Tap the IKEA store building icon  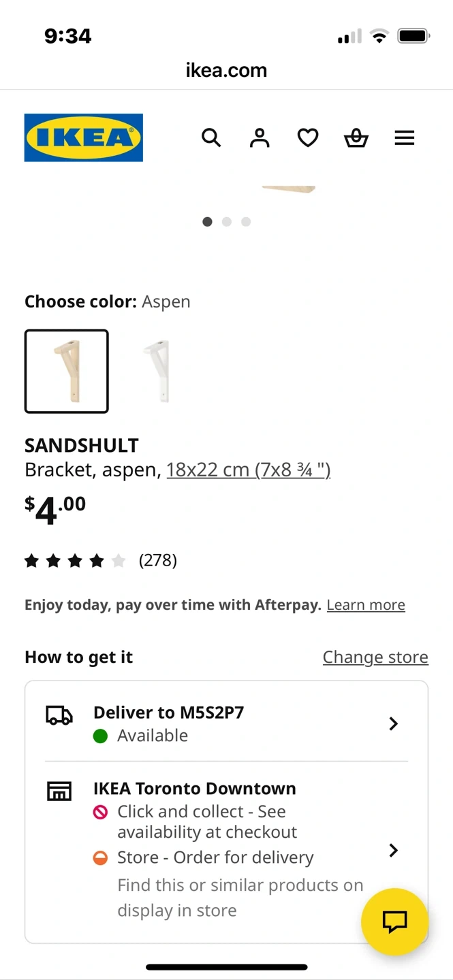[x=59, y=791]
